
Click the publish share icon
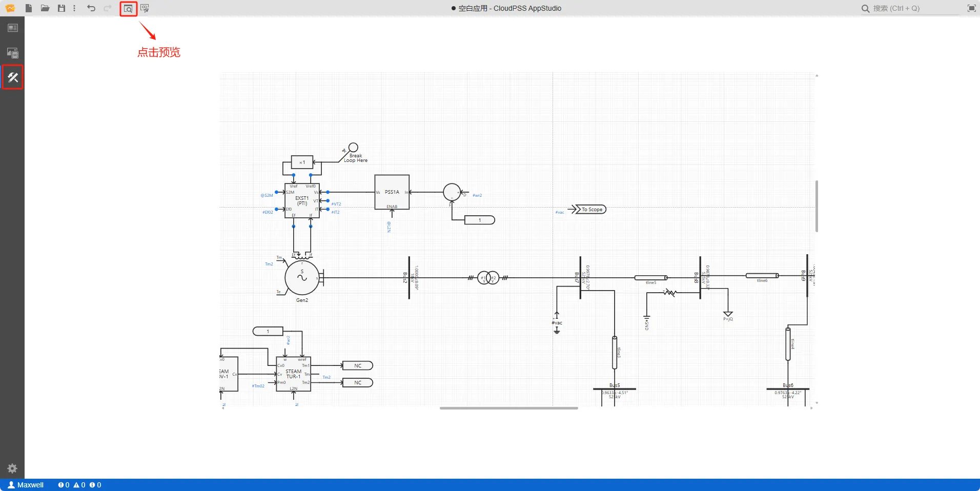pyautogui.click(x=145, y=8)
